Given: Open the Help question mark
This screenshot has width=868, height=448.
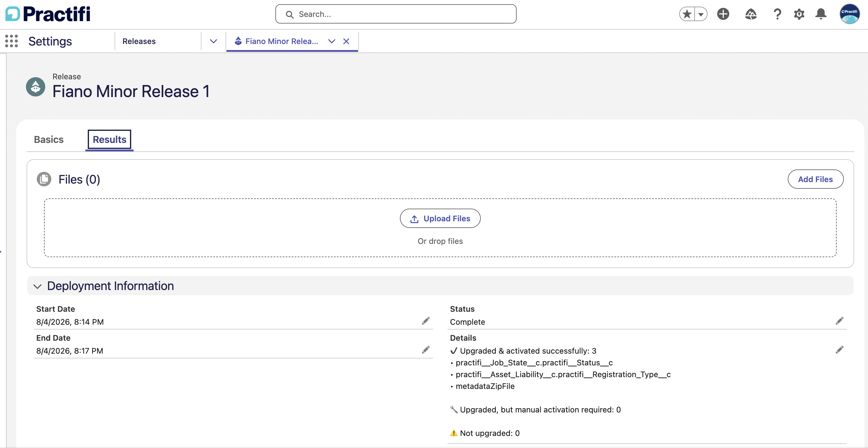Looking at the screenshot, I should pos(777,14).
